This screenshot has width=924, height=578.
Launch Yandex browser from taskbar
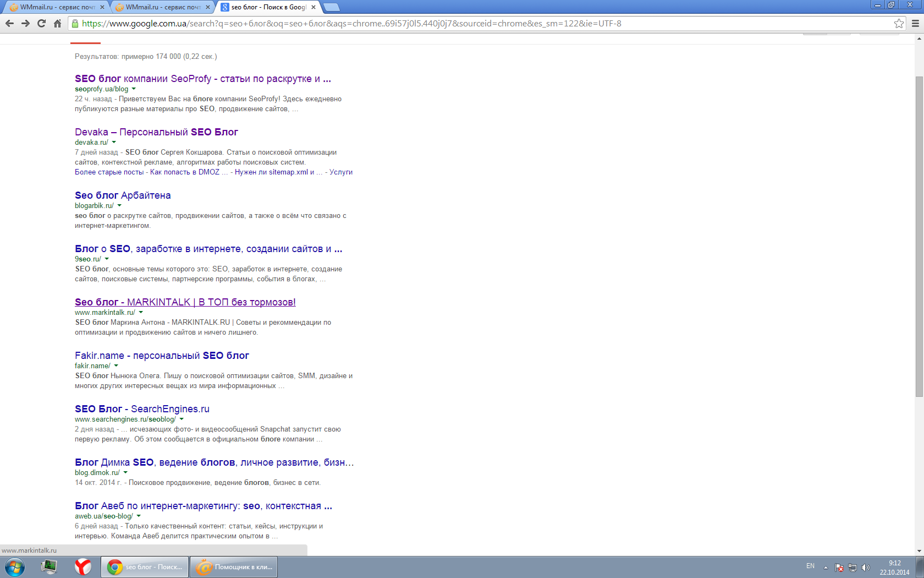click(83, 567)
